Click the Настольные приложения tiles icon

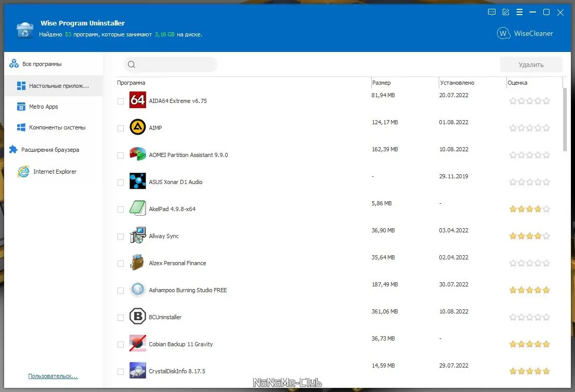(21, 86)
